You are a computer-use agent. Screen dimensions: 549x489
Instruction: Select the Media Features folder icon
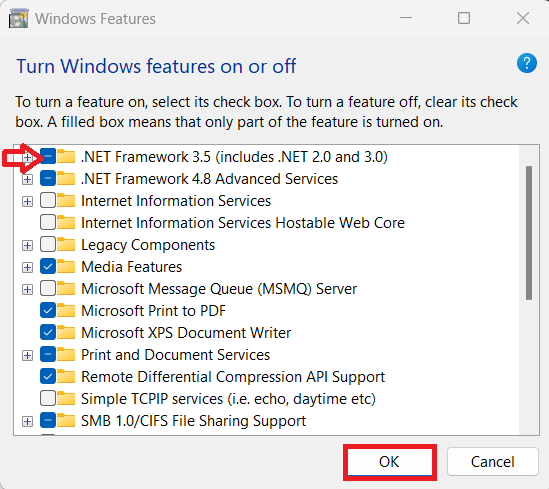click(66, 267)
